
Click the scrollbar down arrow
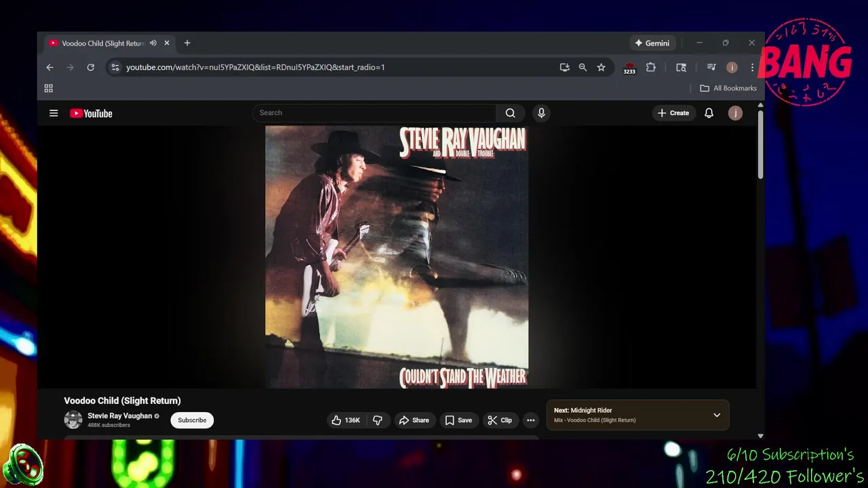click(x=760, y=436)
